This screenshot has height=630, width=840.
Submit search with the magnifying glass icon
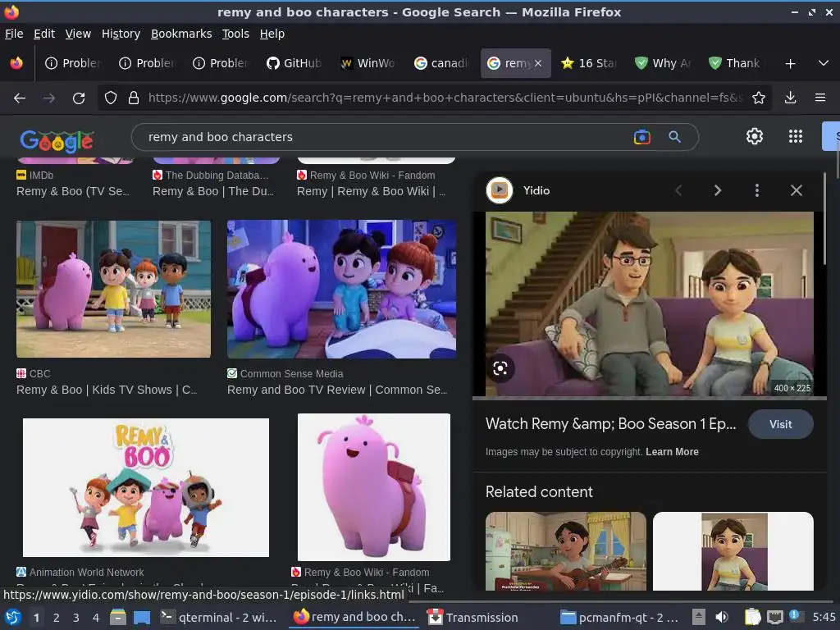674,137
